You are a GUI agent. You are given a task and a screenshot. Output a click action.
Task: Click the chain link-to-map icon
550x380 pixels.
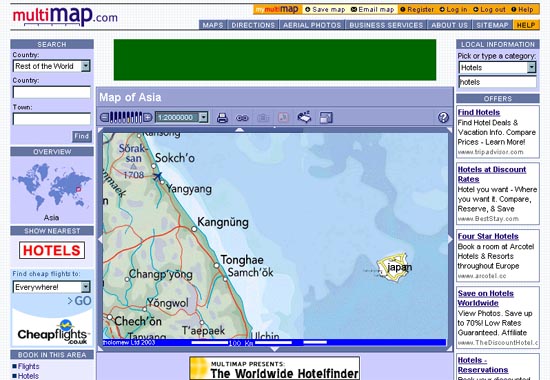click(x=242, y=118)
